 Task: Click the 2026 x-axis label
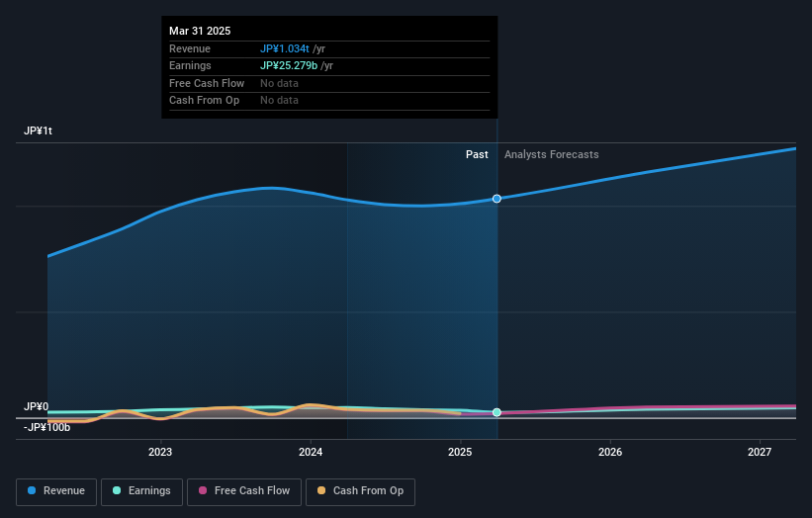pyautogui.click(x=610, y=452)
